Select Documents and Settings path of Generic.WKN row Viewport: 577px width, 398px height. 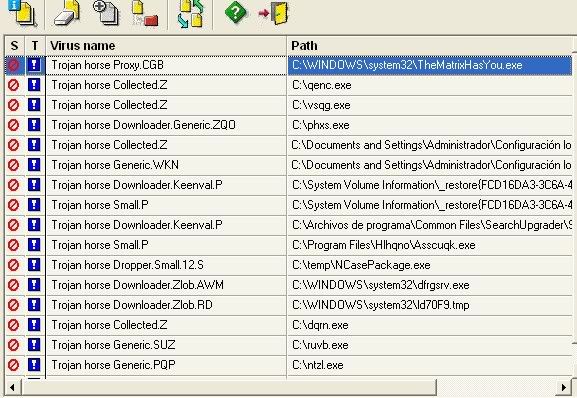coord(430,165)
